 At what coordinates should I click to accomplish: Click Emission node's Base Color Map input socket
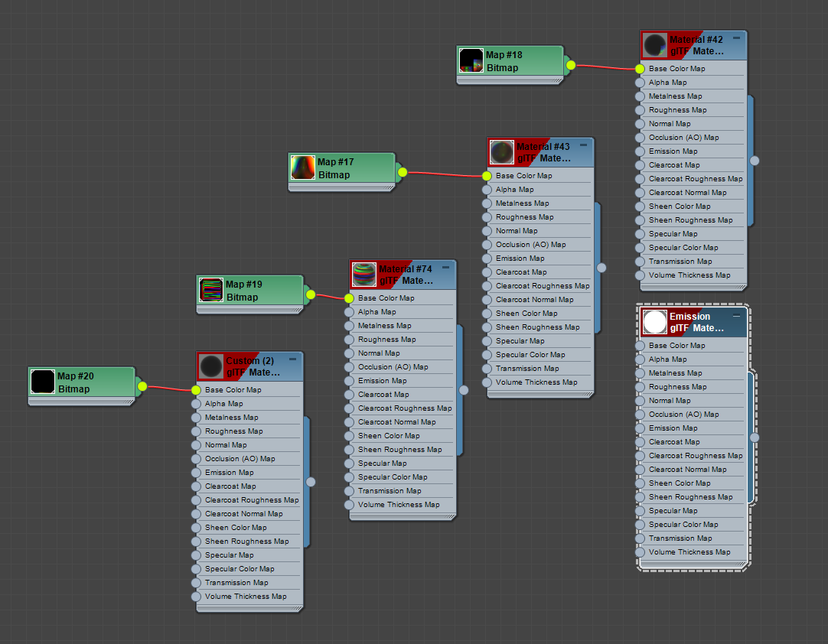(640, 346)
